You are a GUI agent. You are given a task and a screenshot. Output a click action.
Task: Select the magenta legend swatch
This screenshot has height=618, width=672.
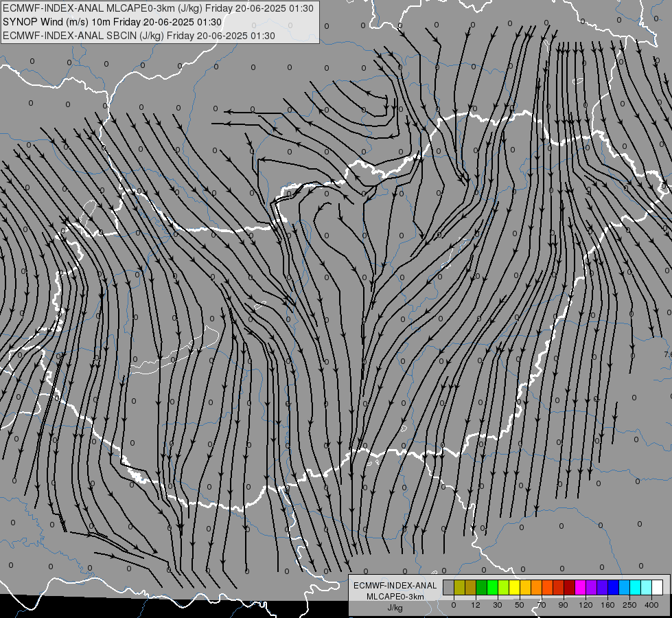581,587
